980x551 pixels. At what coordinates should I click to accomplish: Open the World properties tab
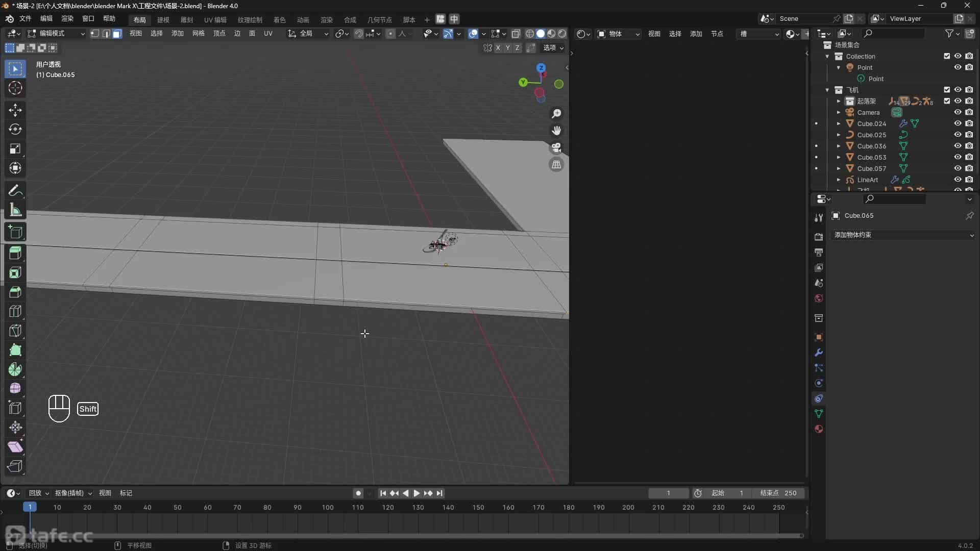(819, 298)
